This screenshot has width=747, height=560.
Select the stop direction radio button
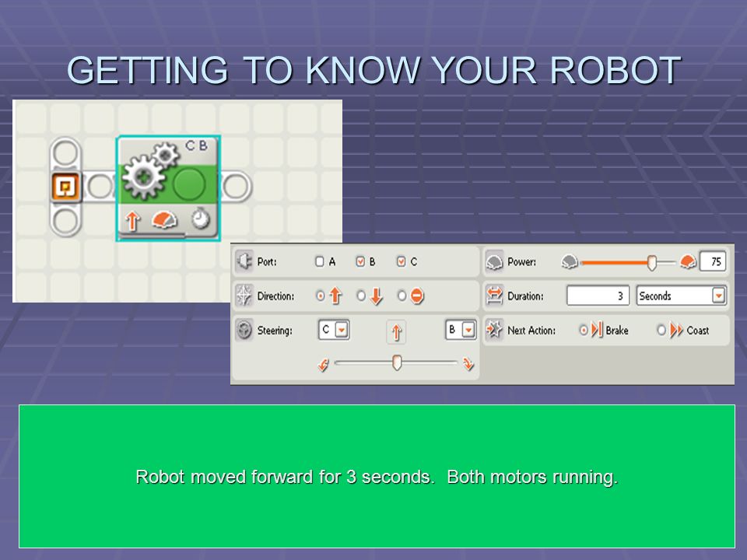click(402, 296)
